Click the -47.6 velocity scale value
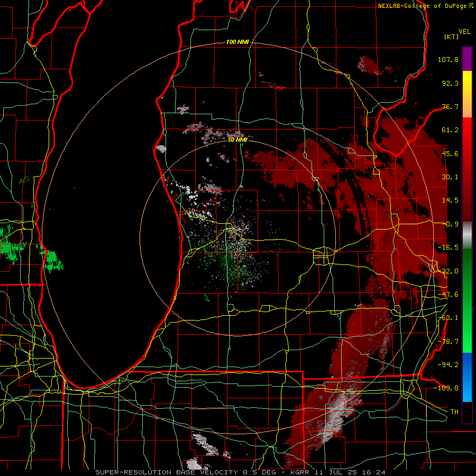Viewport: 476px width, 476px height. (448, 295)
